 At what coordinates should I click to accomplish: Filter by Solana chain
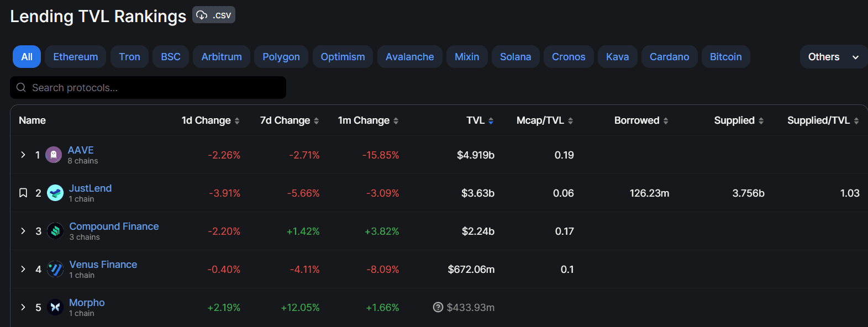(x=515, y=57)
